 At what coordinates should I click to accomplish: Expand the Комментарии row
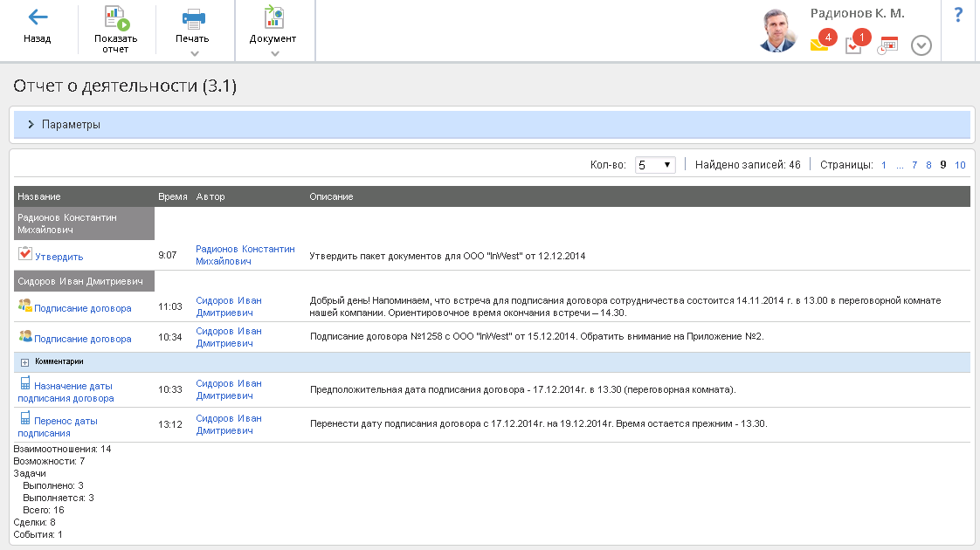pyautogui.click(x=24, y=361)
